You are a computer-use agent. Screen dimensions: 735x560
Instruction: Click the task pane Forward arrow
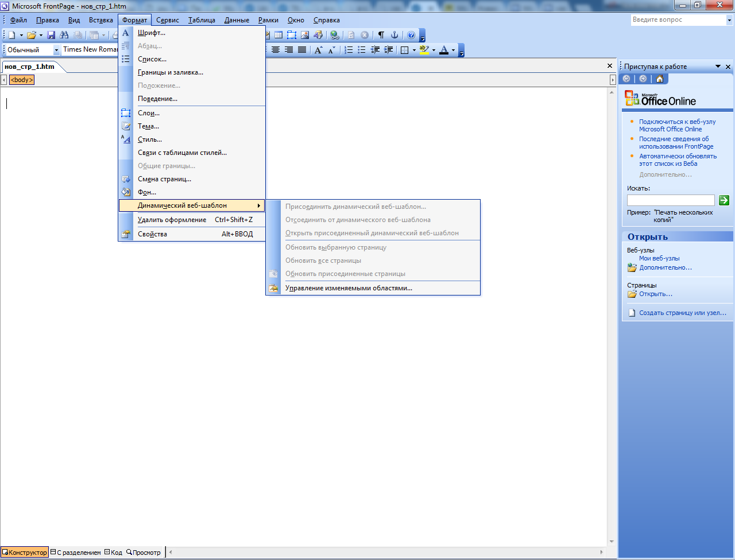[643, 79]
